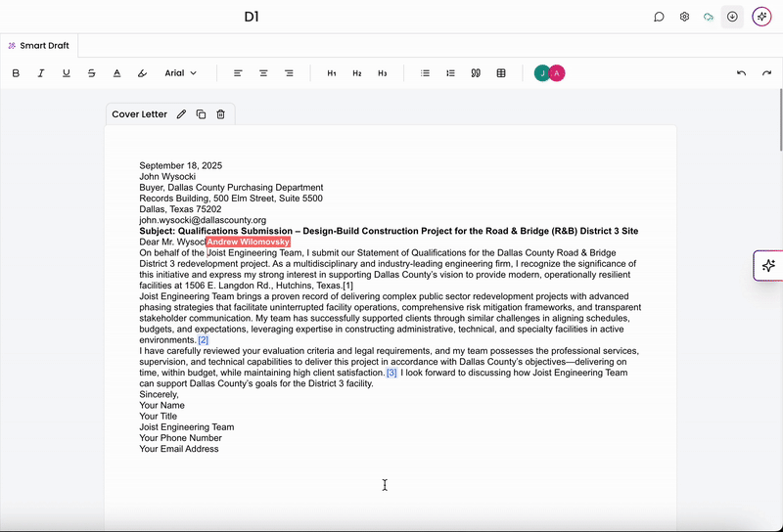Click the Your Title placeholder line
783x532 pixels.
pos(158,417)
